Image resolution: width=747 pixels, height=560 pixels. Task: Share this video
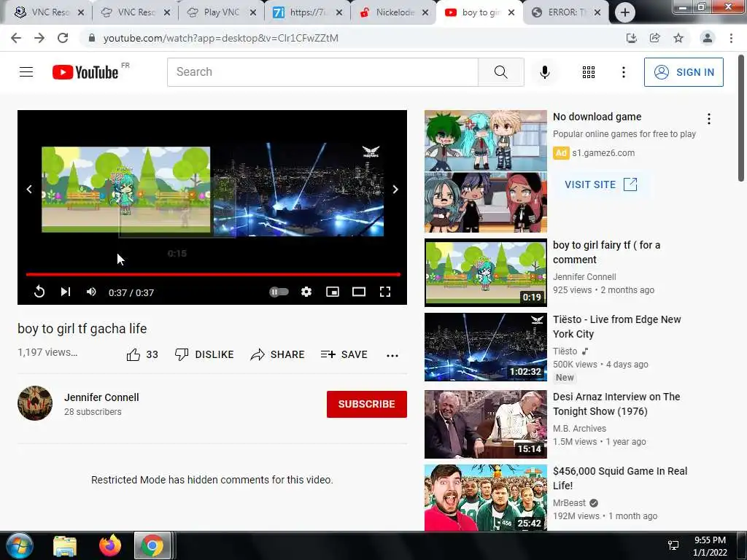click(x=277, y=355)
